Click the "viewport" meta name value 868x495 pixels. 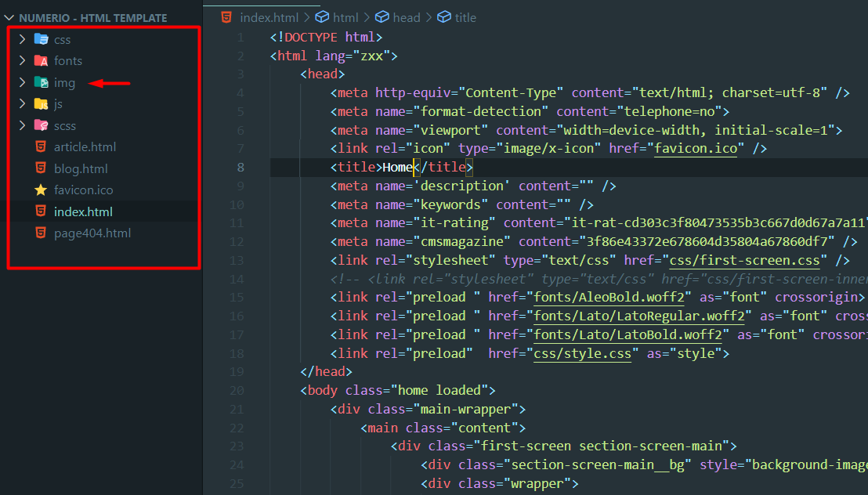pos(450,130)
